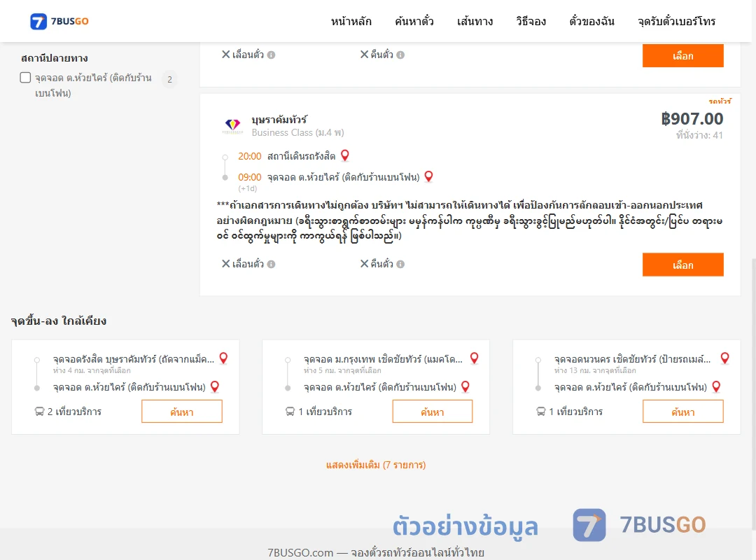Click the 20:00 departure time
The width and height of the screenshot is (756, 560).
coord(250,156)
